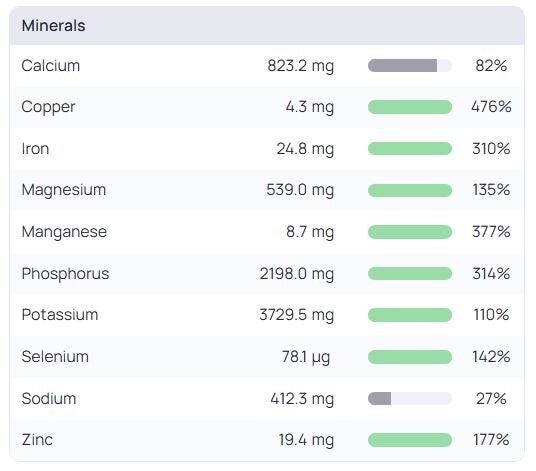Click the Copper nutrient label
Viewport: 536px width, 471px height.
(48, 107)
